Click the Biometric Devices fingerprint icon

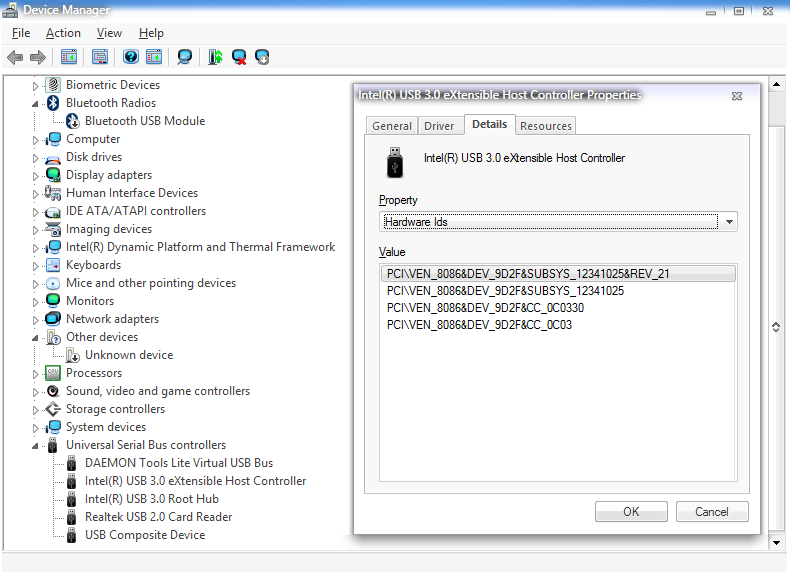pos(53,85)
